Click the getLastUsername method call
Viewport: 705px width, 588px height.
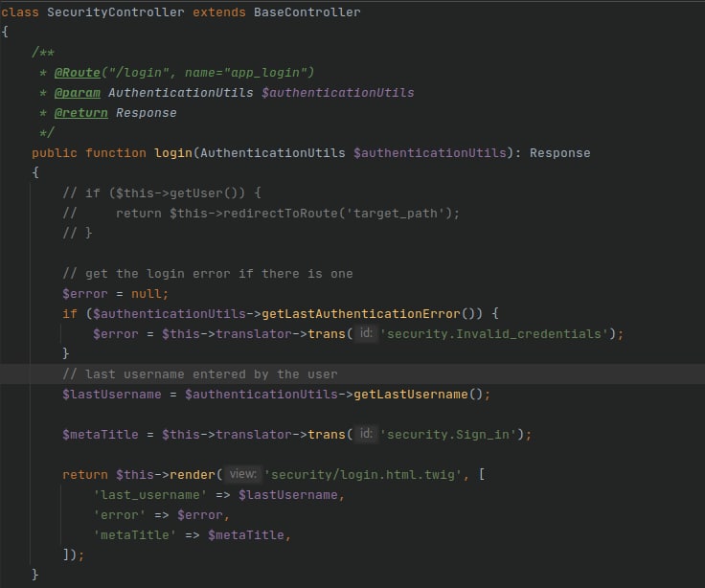coord(411,395)
